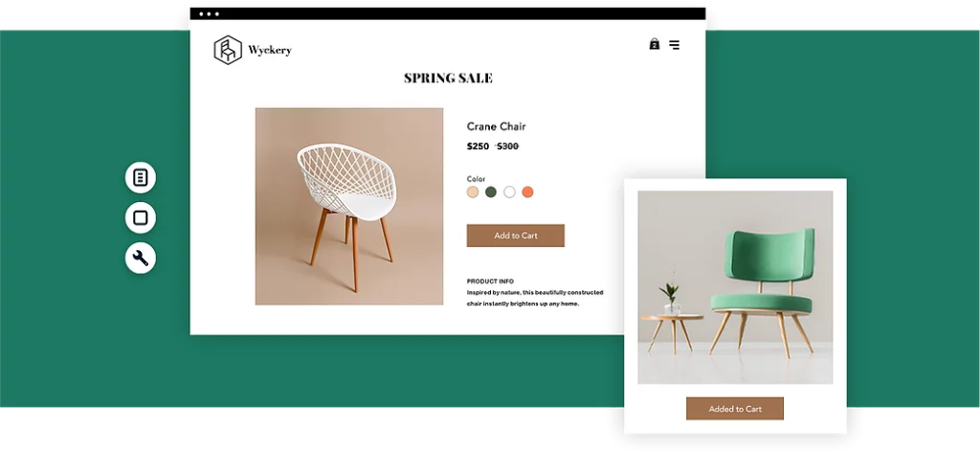Click the Add to Cart button
Image resolution: width=980 pixels, height=452 pixels.
(x=516, y=236)
